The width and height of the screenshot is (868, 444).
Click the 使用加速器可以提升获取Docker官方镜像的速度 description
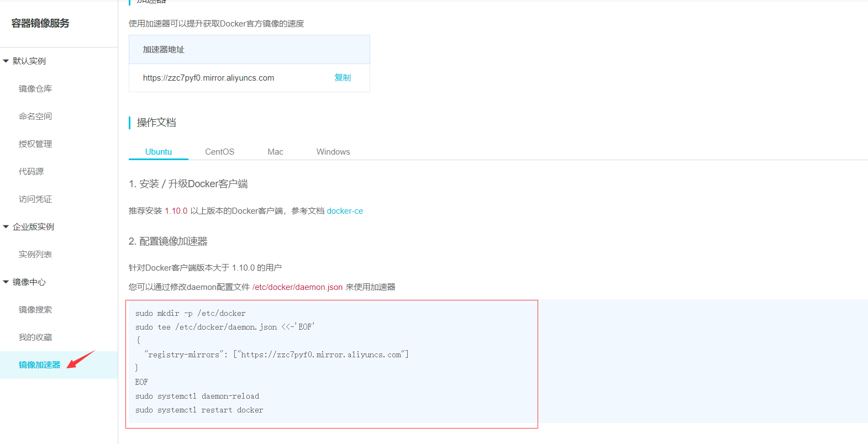click(217, 24)
